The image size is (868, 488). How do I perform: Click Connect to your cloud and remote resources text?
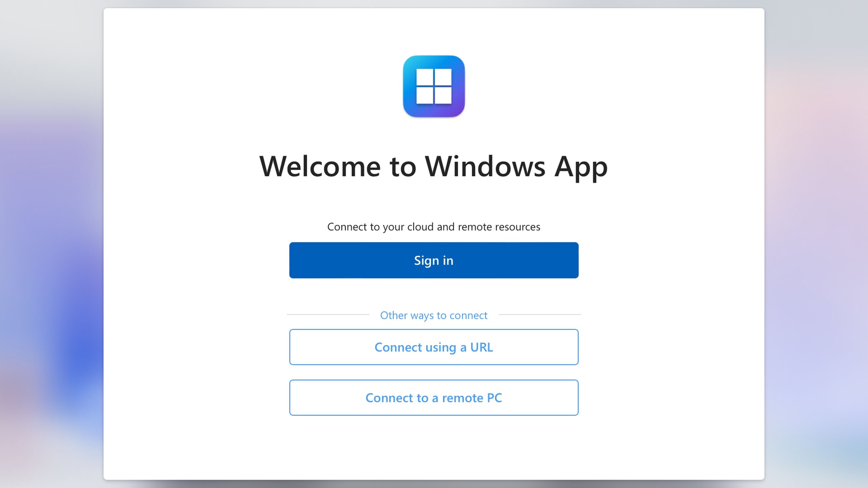[434, 227]
